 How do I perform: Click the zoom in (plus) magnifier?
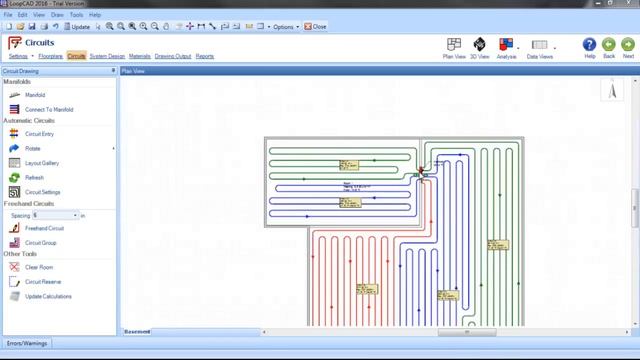tap(143, 27)
